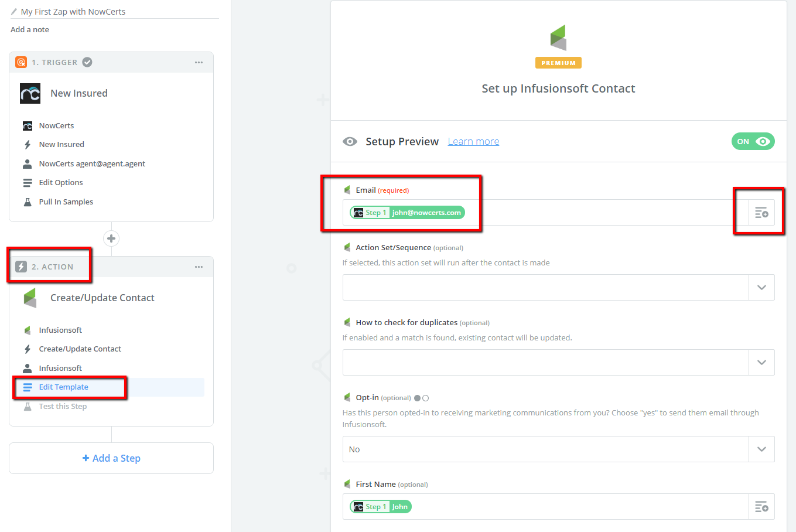Click the small Infusionsoft icon in the action app row
The height and width of the screenshot is (532, 796).
[28, 330]
